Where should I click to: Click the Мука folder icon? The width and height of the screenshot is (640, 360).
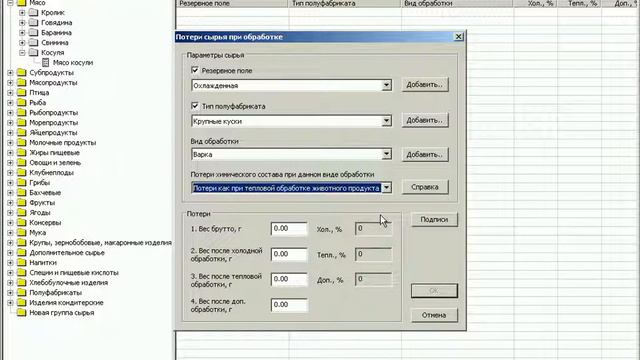(x=22, y=233)
